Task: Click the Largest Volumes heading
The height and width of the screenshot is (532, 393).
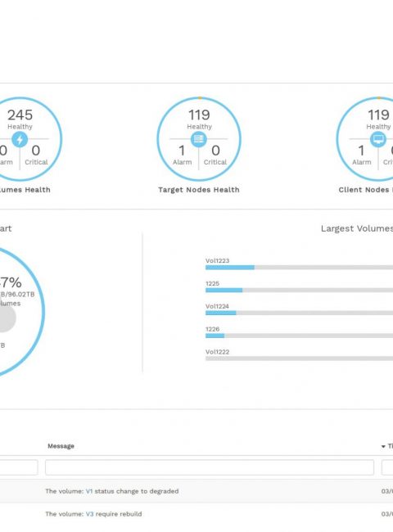Action: point(357,228)
